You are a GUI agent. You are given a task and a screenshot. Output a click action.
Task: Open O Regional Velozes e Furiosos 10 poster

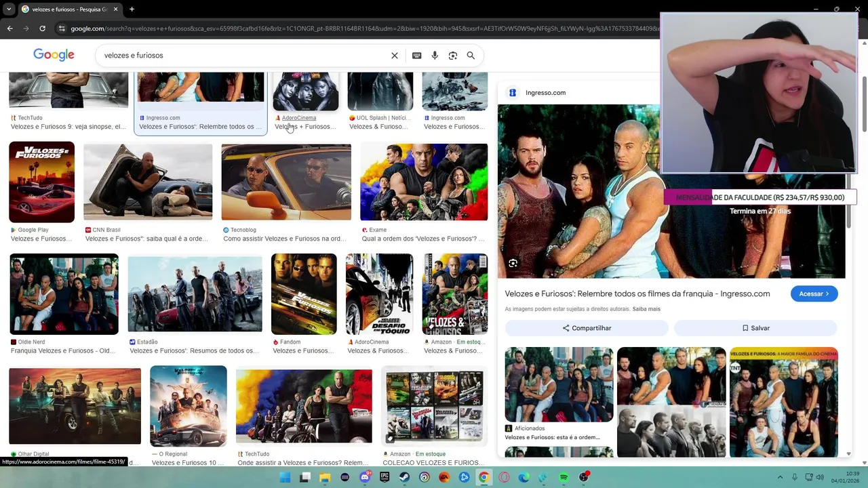[189, 406]
